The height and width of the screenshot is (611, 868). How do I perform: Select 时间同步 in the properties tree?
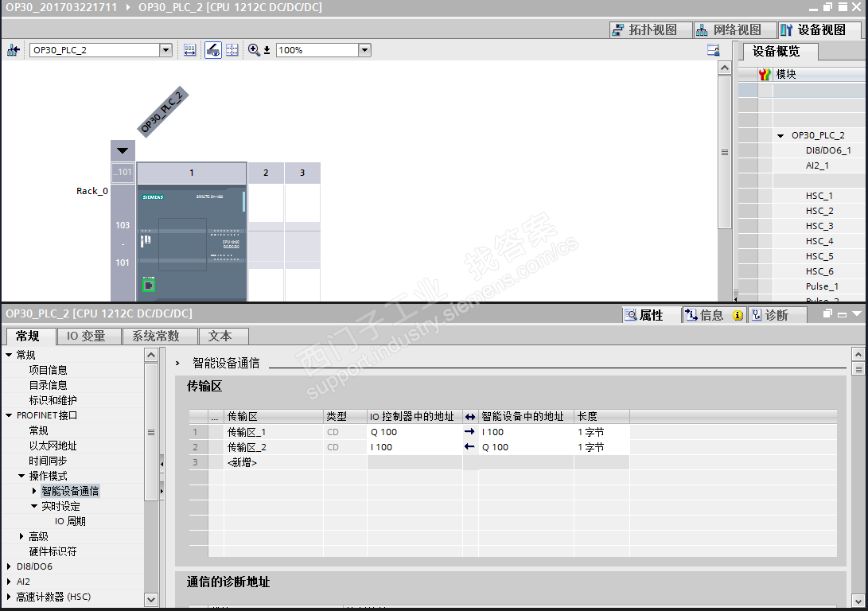click(x=49, y=461)
